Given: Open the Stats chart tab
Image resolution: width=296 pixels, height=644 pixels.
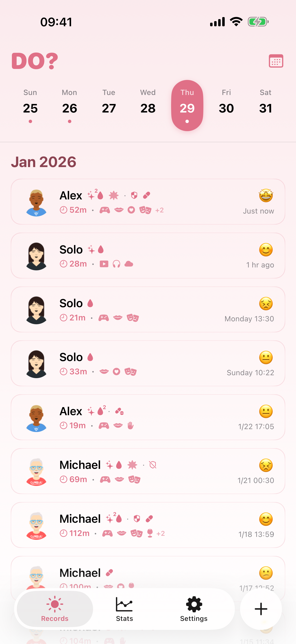Looking at the screenshot, I should click(x=124, y=609).
